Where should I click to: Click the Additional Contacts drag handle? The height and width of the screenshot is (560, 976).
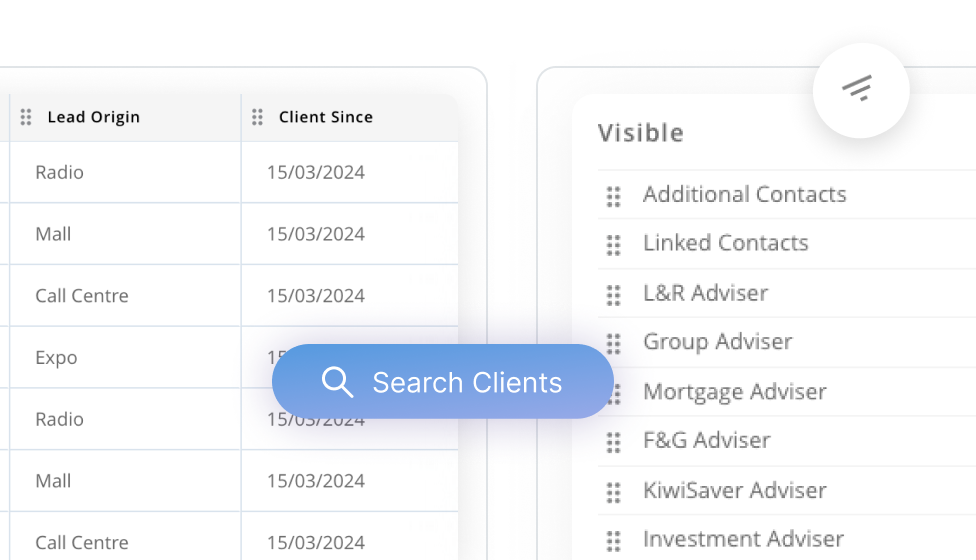tap(614, 196)
